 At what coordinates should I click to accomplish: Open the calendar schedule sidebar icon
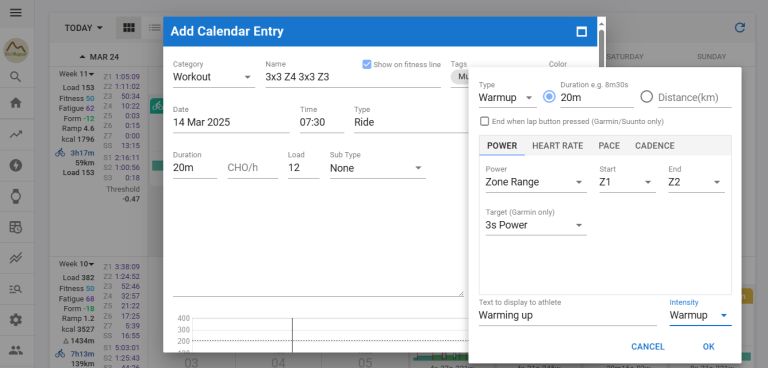(x=16, y=227)
